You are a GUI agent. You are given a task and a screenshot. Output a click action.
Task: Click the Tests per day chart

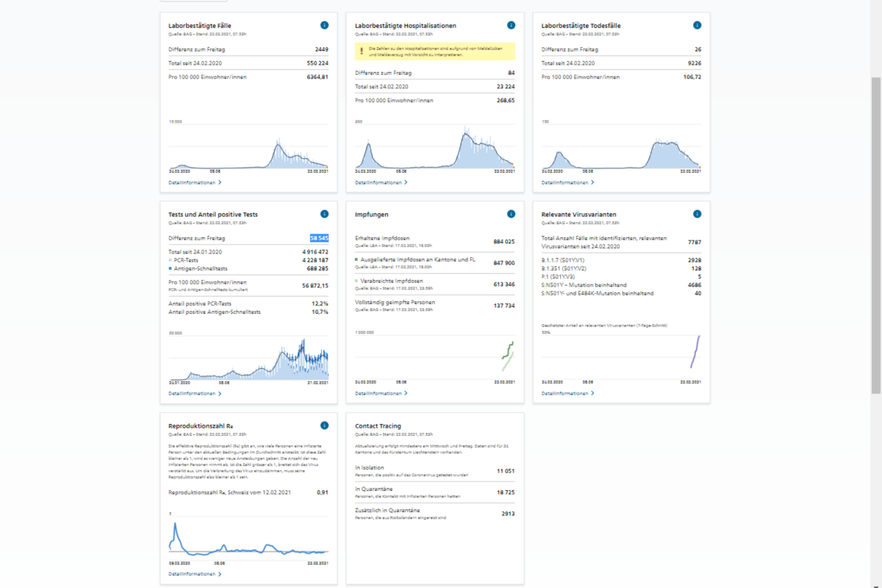[x=248, y=359]
